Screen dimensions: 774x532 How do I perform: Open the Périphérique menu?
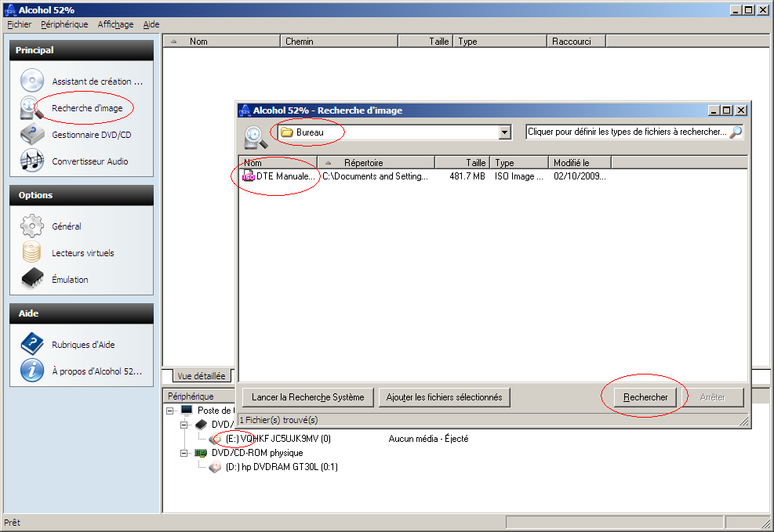point(64,24)
